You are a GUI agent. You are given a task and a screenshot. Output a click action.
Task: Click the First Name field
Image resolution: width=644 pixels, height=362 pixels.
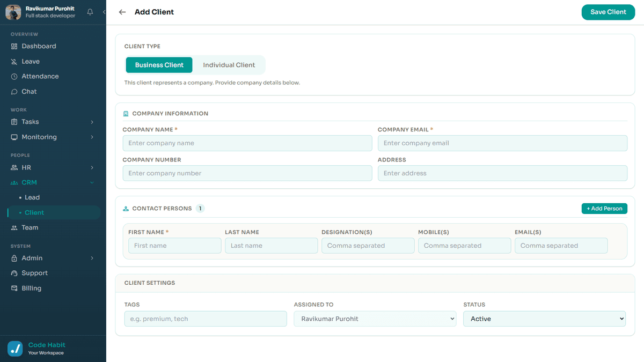point(175,246)
